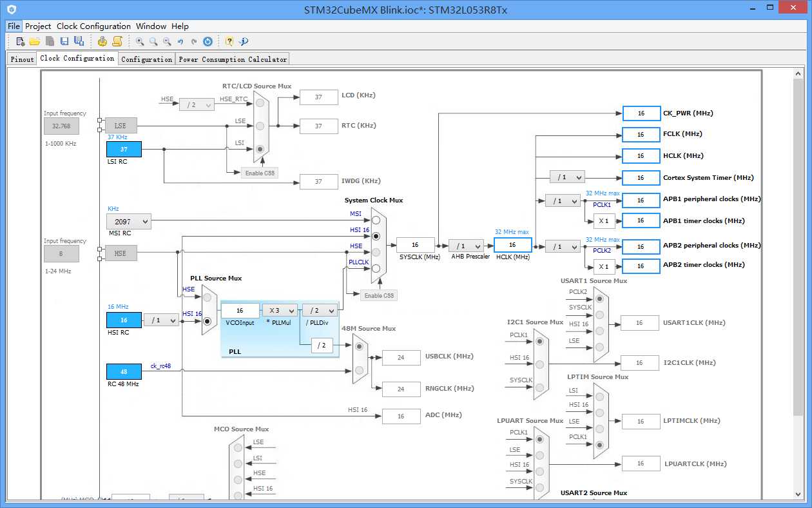Click the grayed HSE oscillator block
The height and width of the screenshot is (508, 812).
(x=120, y=253)
